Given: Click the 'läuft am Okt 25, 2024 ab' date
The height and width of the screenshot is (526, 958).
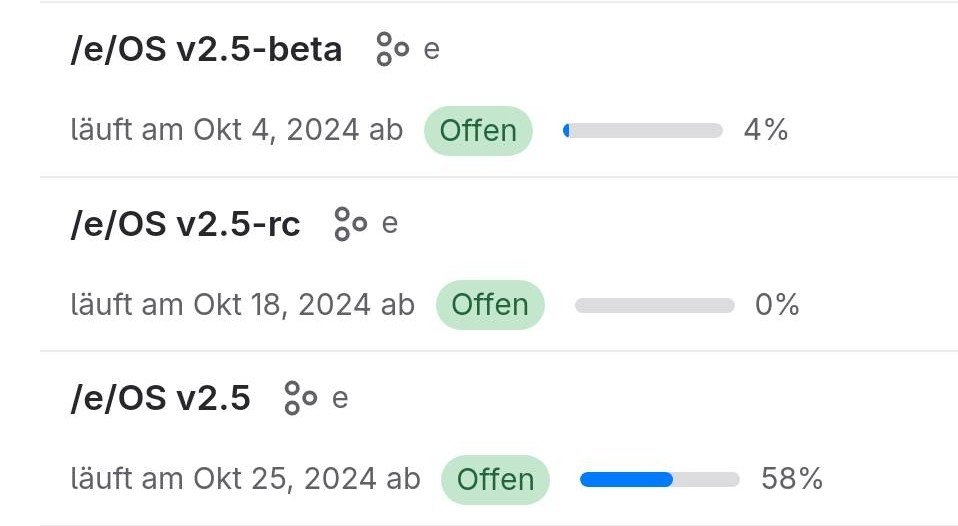Looking at the screenshot, I should click(x=245, y=480).
